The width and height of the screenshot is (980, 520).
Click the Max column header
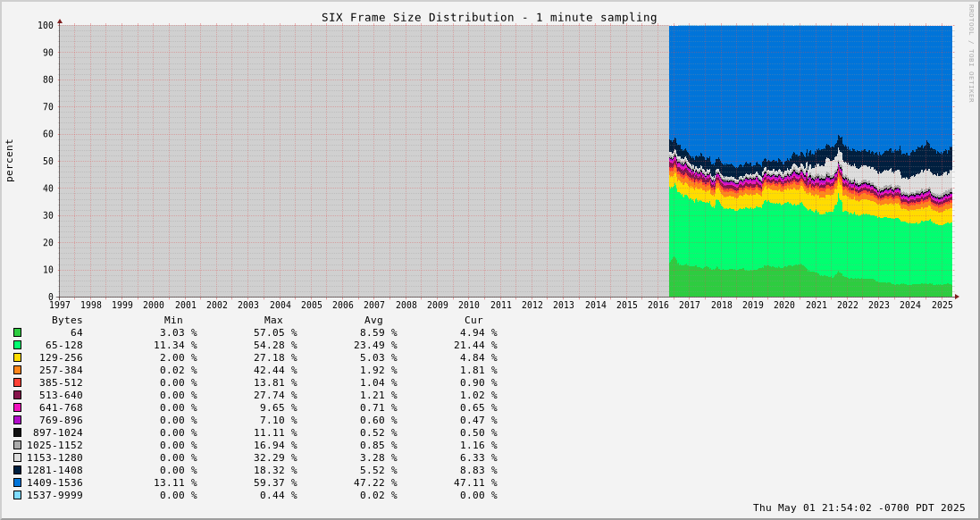point(273,320)
